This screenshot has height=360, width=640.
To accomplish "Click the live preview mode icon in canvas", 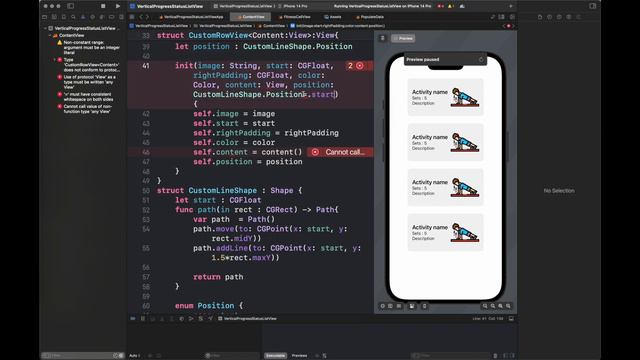I will 382,306.
